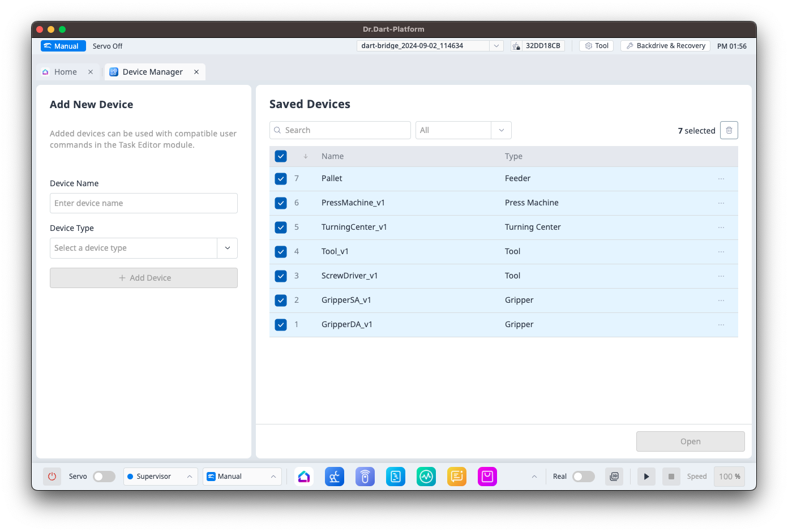788x532 pixels.
Task: Click the Backdrive & Recovery button
Action: click(x=665, y=46)
